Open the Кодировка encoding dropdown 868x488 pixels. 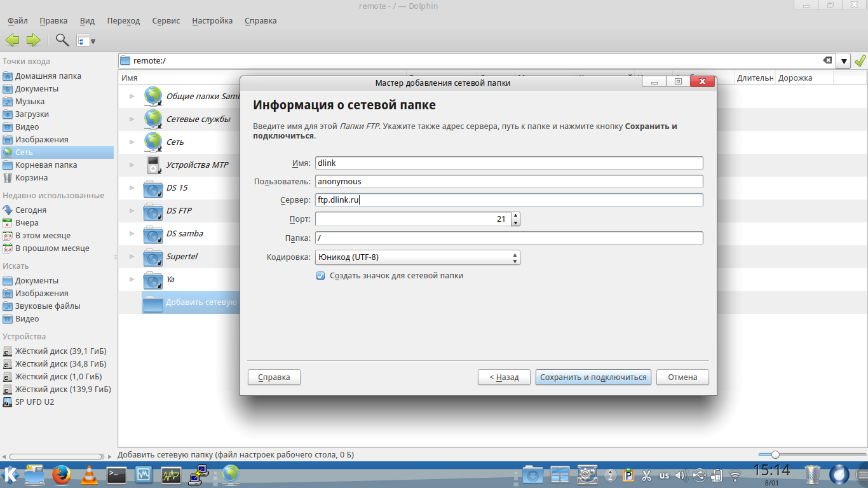pos(417,257)
